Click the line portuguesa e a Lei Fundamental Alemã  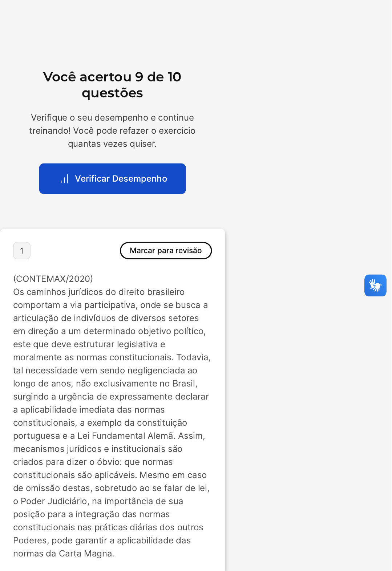pos(109,436)
